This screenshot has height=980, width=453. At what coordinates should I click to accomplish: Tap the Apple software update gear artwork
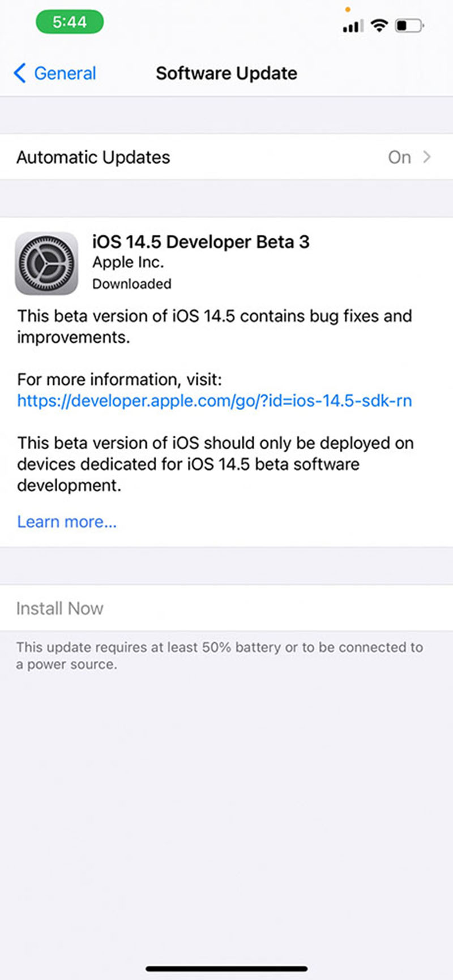pyautogui.click(x=46, y=264)
